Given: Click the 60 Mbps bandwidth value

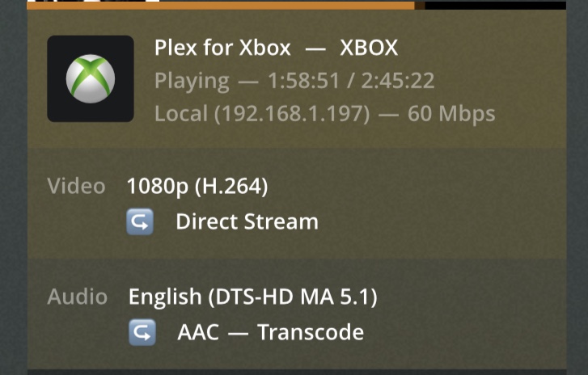Looking at the screenshot, I should tap(451, 114).
